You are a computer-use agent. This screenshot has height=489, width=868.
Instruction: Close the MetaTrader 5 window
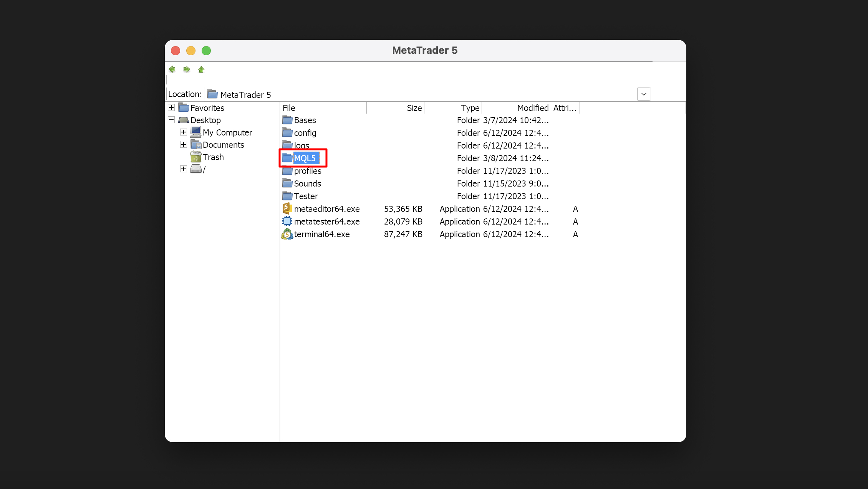point(176,51)
